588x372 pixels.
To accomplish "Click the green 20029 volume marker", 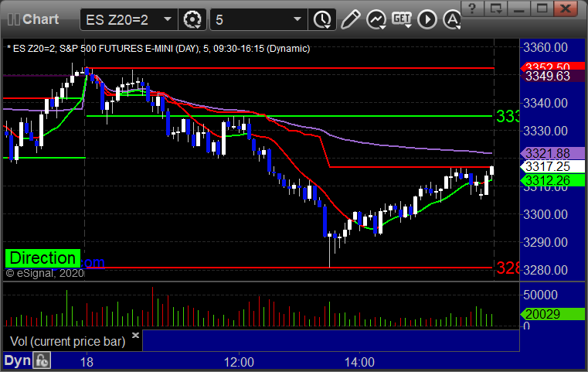I will pos(552,314).
